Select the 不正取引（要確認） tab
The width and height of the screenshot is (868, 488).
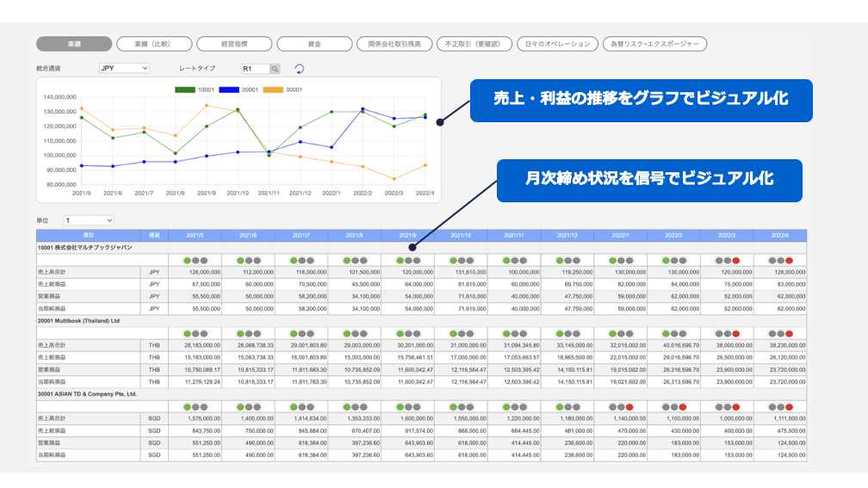click(x=474, y=44)
